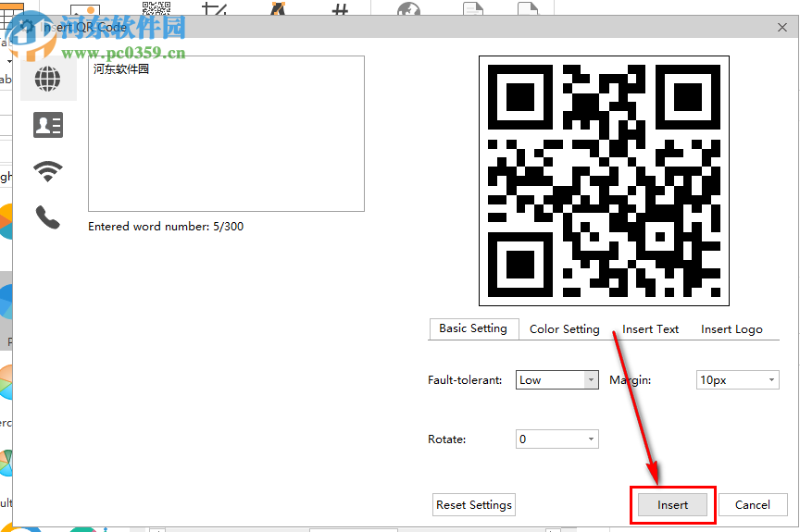Choose the phone number QR type
This screenshot has height=532, width=800.
pyautogui.click(x=48, y=217)
